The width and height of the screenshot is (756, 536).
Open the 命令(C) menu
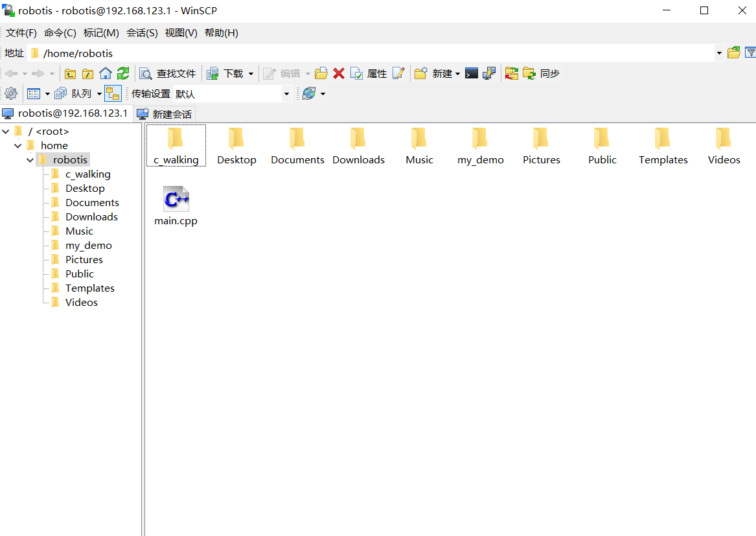pos(60,33)
